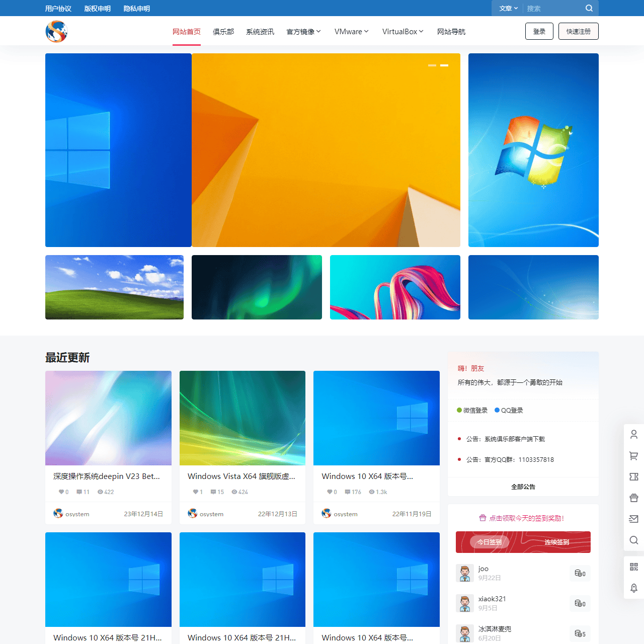The height and width of the screenshot is (644, 644).
Task: Open the deepin V23 card cover image
Action: [x=108, y=418]
